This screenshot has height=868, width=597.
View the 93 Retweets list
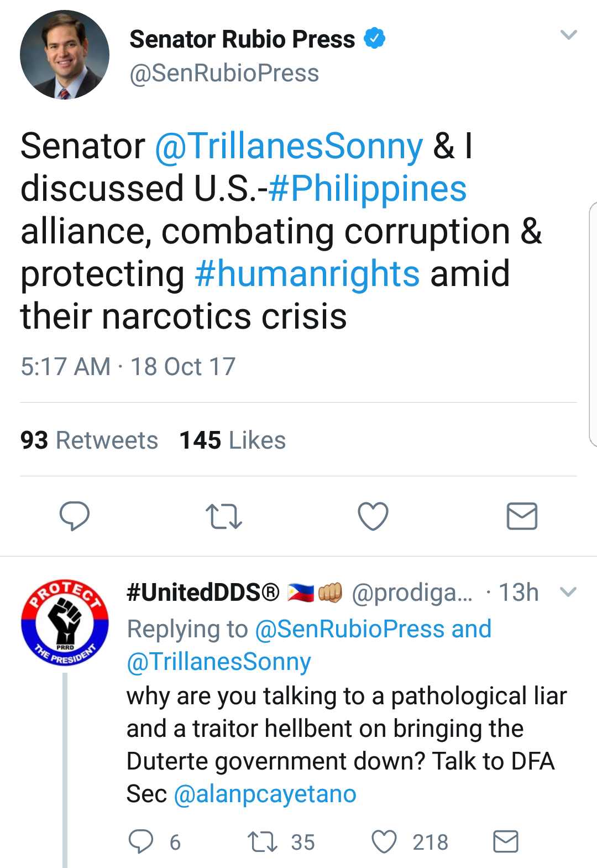[x=89, y=440]
